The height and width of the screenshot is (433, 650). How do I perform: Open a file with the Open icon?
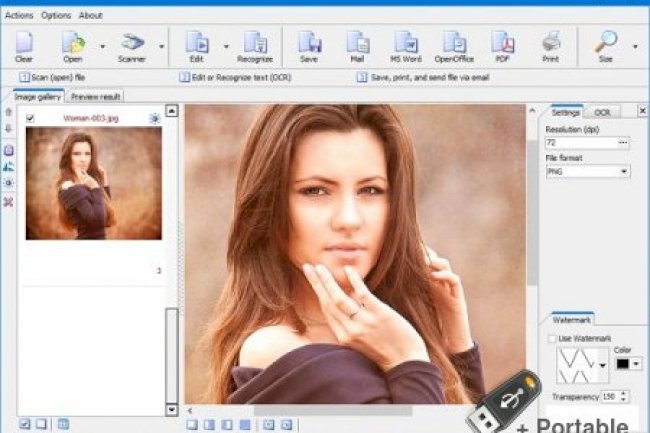point(73,44)
